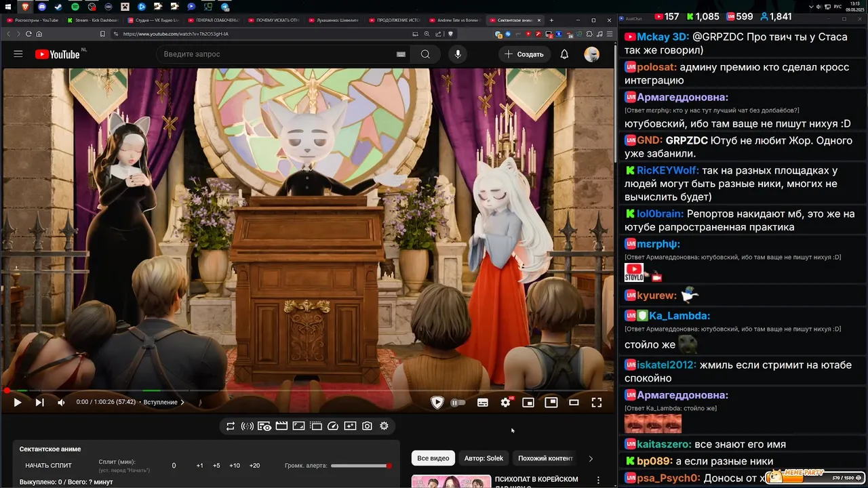
Task: Open Windows Start button
Action: [x=7, y=7]
